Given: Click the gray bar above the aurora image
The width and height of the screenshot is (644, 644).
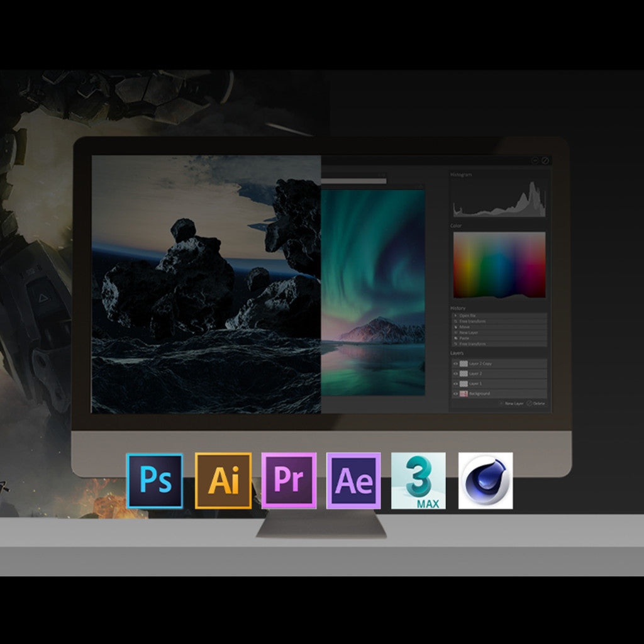Looking at the screenshot, I should [x=353, y=181].
